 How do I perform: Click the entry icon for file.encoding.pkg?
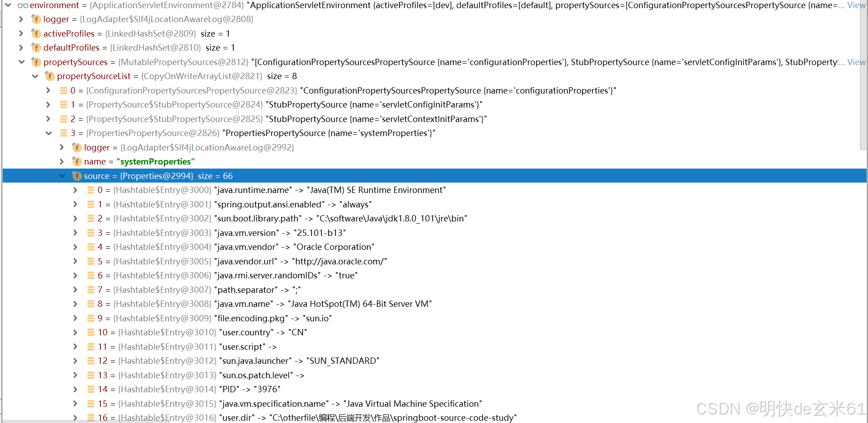[x=91, y=318]
